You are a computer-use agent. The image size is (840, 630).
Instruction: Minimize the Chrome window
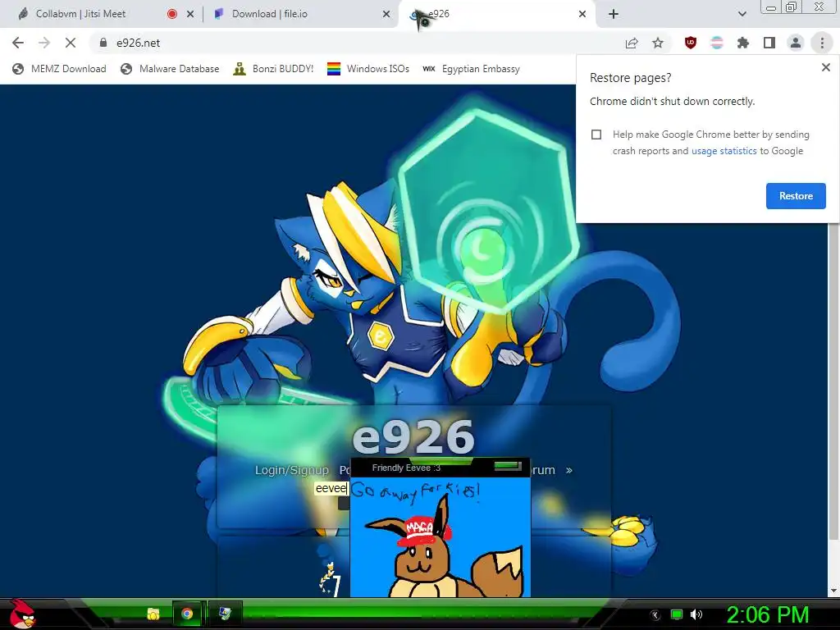[x=771, y=7]
